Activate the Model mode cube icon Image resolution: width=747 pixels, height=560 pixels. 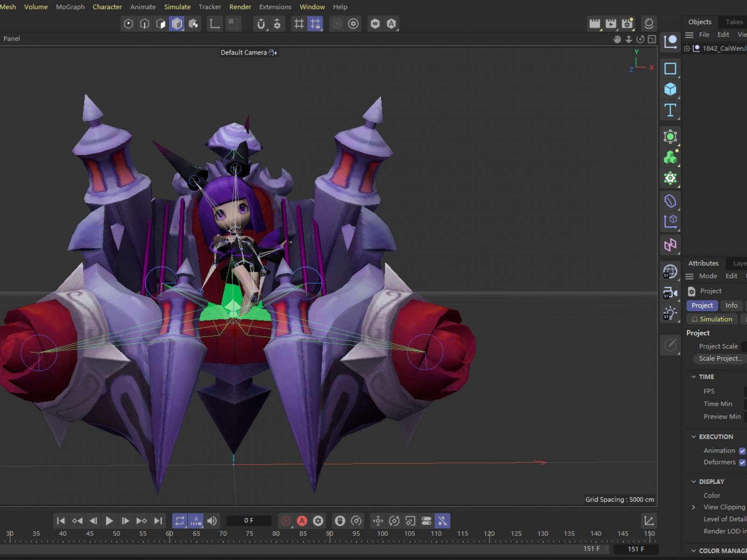pyautogui.click(x=177, y=24)
